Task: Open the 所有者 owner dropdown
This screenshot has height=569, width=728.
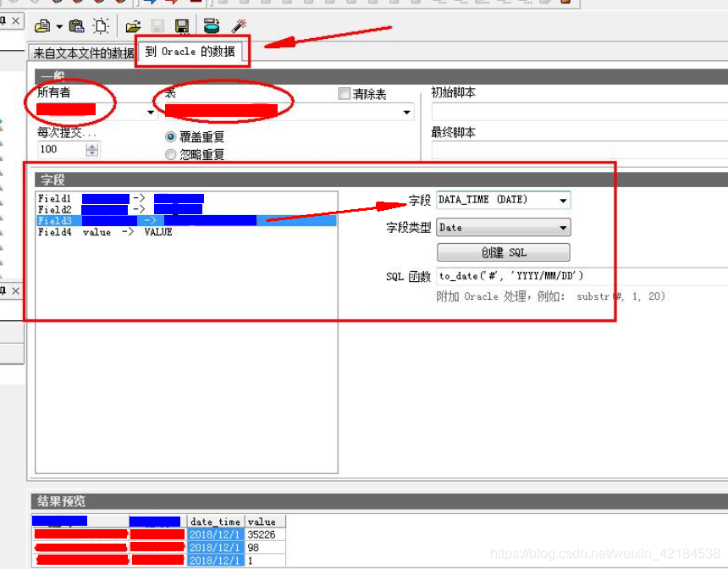Action: 151,113
